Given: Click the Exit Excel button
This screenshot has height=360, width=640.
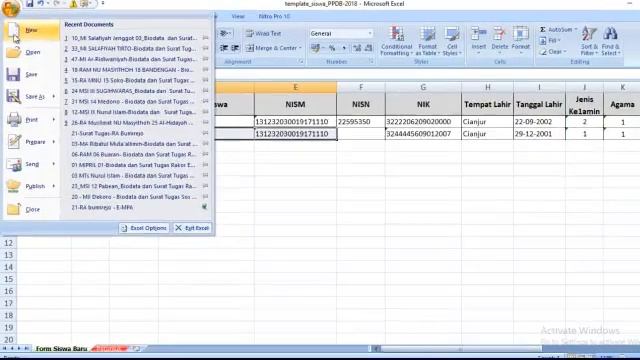Looking at the screenshot, I should tap(192, 228).
